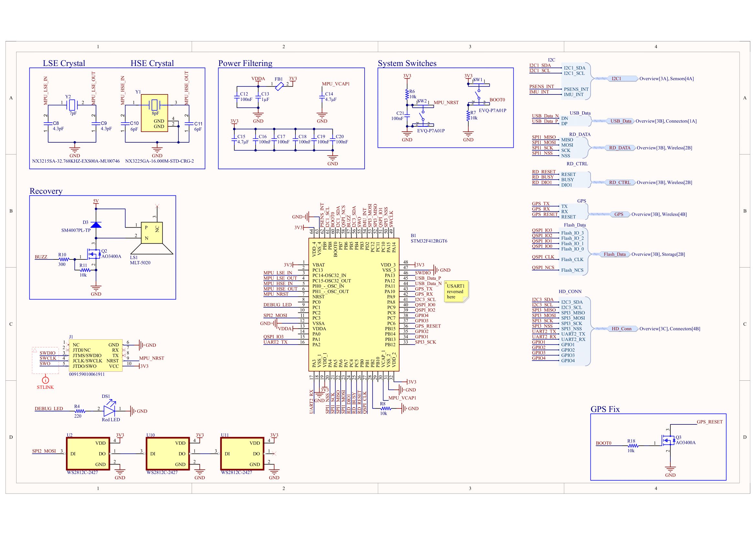
Task: Click the VDDA power label in Power Filtering
Action: (x=258, y=78)
